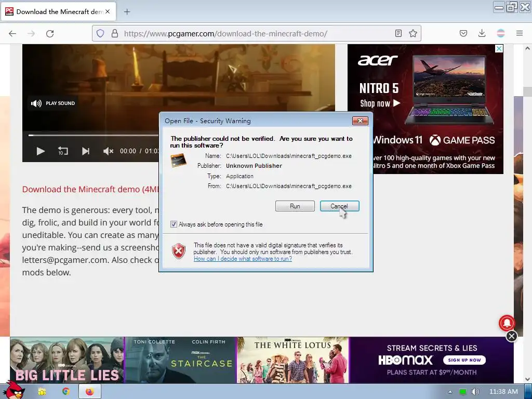
Task: Open the tracking protection shield icon
Action: point(100,33)
